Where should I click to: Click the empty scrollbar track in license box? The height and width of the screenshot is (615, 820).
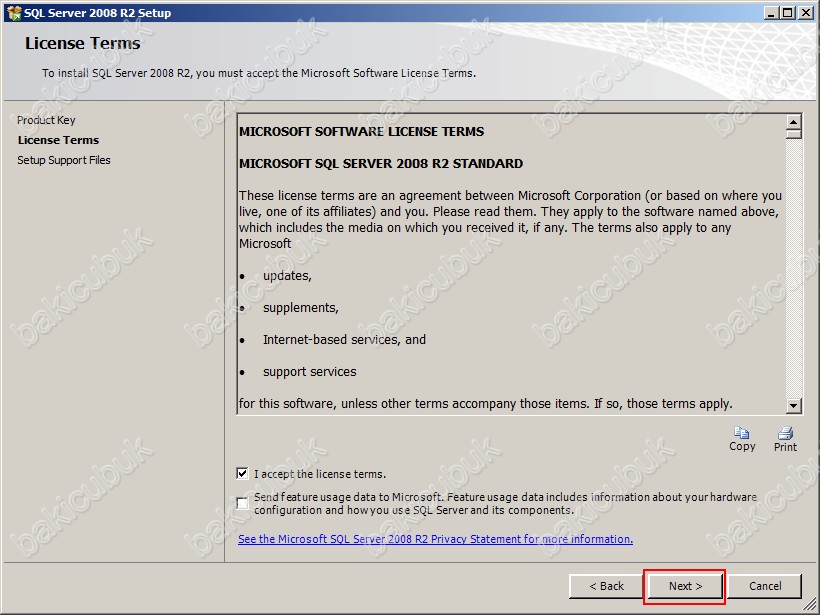click(794, 270)
